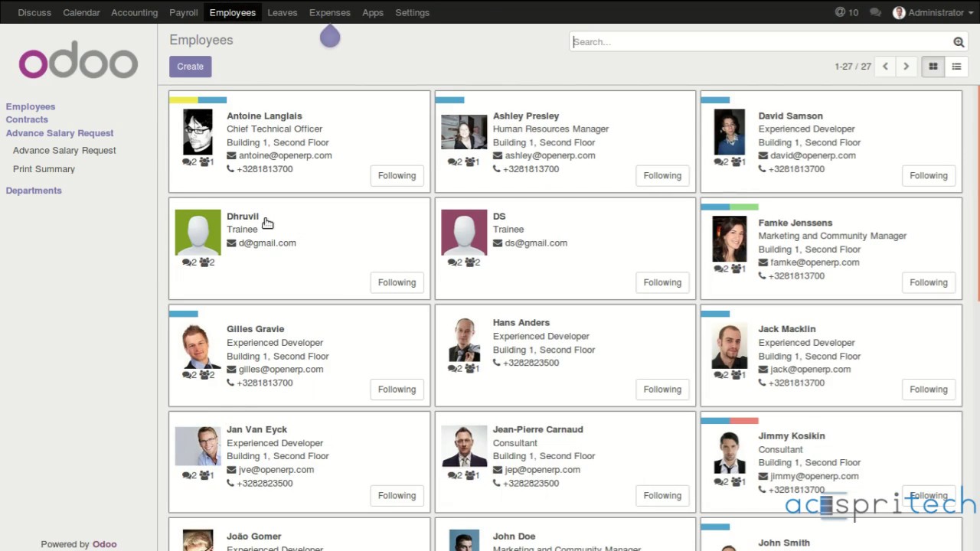Toggle Following on Famke Jenssens card
980x551 pixels.
coord(928,282)
